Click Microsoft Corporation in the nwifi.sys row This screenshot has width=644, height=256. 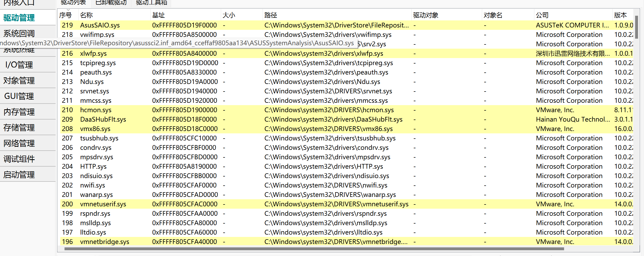[x=569, y=185]
